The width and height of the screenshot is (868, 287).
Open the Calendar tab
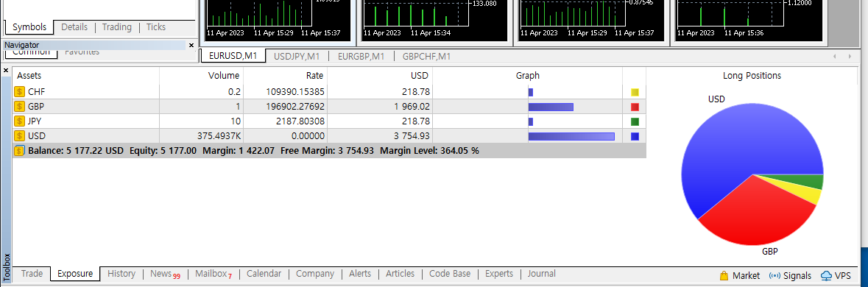264,274
